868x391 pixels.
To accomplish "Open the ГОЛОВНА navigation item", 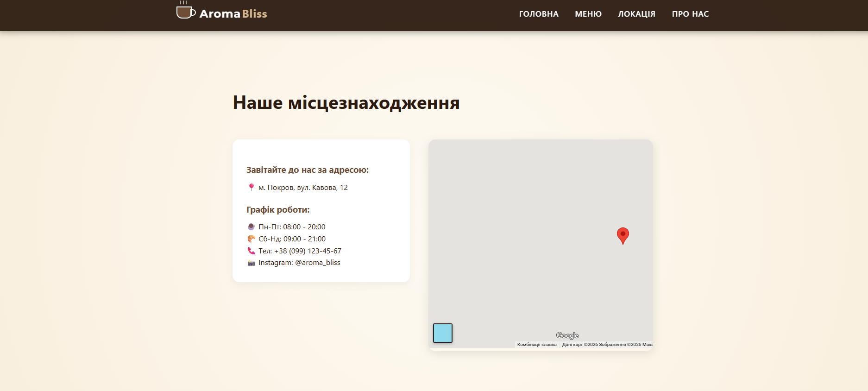I will (538, 14).
